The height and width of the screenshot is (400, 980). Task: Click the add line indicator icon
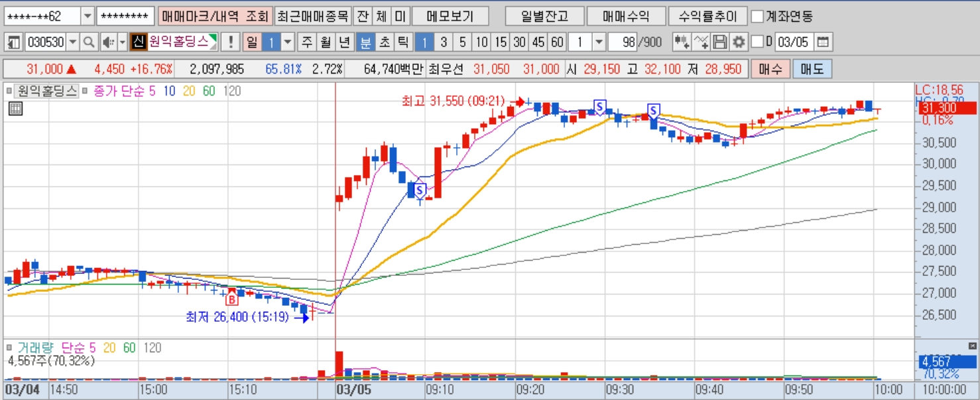701,42
